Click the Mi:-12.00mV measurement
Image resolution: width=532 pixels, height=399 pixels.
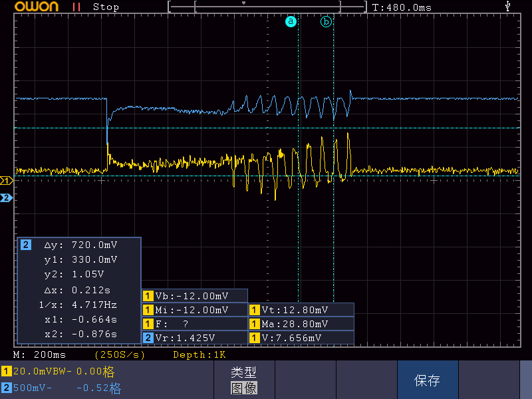tap(195, 310)
